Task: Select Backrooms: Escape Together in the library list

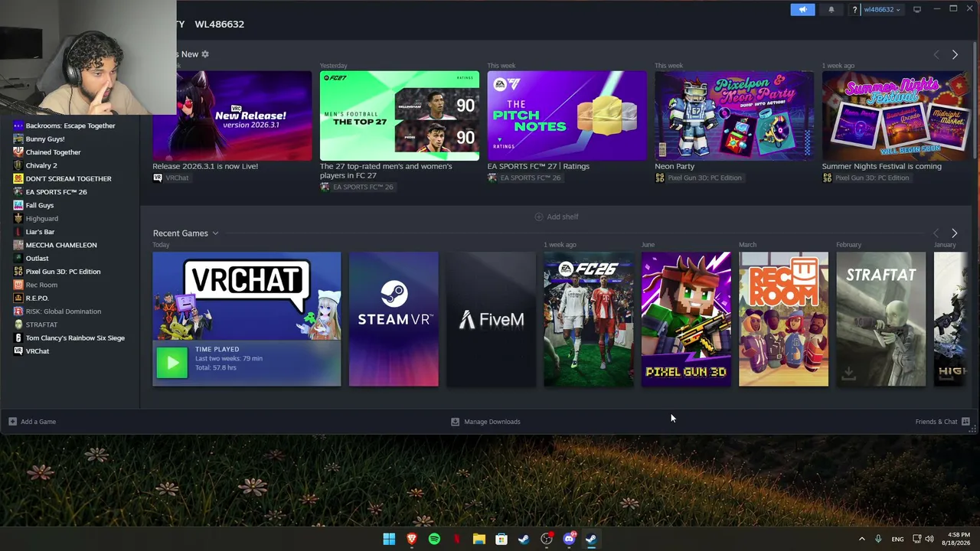Action: [70, 126]
